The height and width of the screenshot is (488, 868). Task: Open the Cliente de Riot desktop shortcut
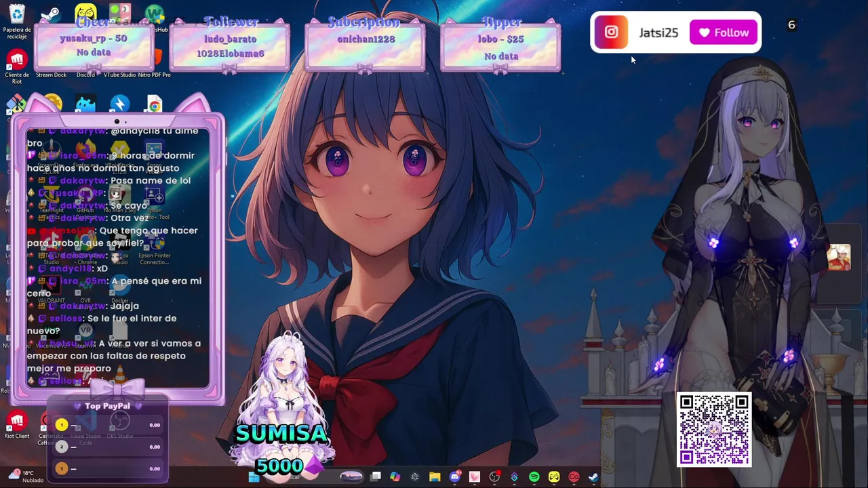pos(17,66)
